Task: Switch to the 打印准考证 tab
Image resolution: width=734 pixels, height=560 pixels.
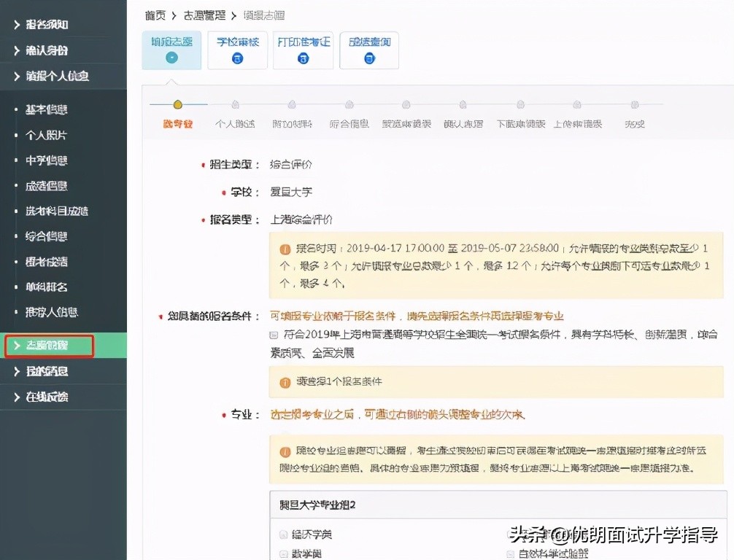Action: [304, 50]
